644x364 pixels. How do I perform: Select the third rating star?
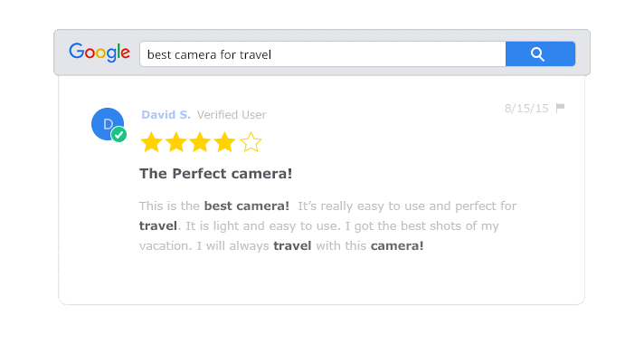pyautogui.click(x=201, y=142)
